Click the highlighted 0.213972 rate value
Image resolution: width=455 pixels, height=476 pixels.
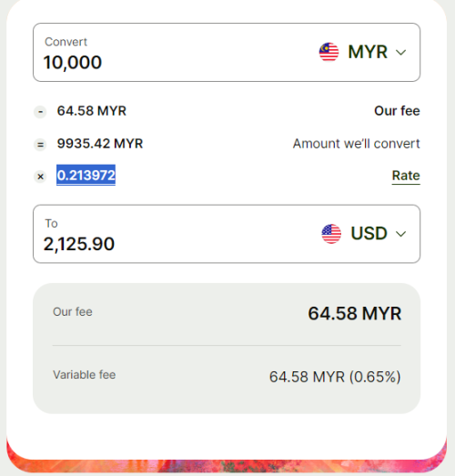(x=86, y=175)
